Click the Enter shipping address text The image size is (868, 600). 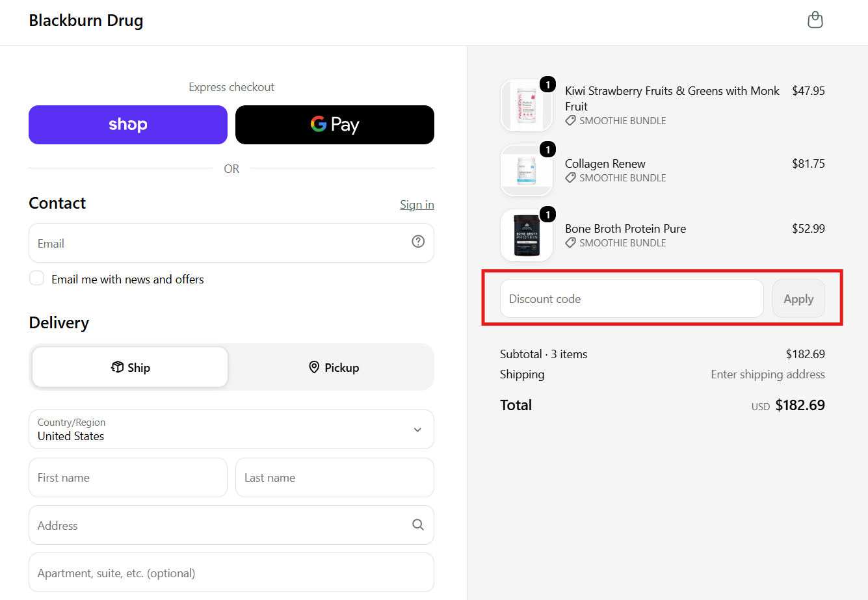pos(768,374)
